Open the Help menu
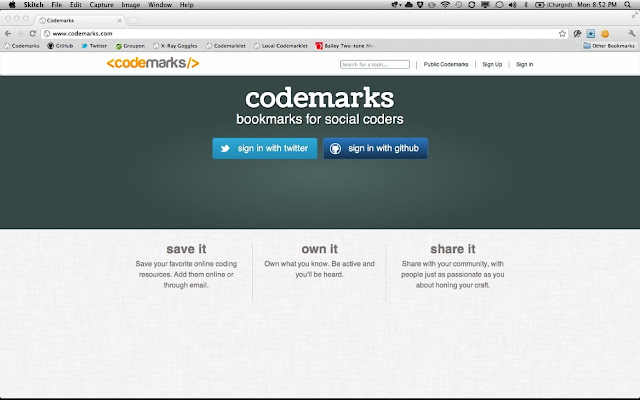The image size is (640, 400). point(187,5)
